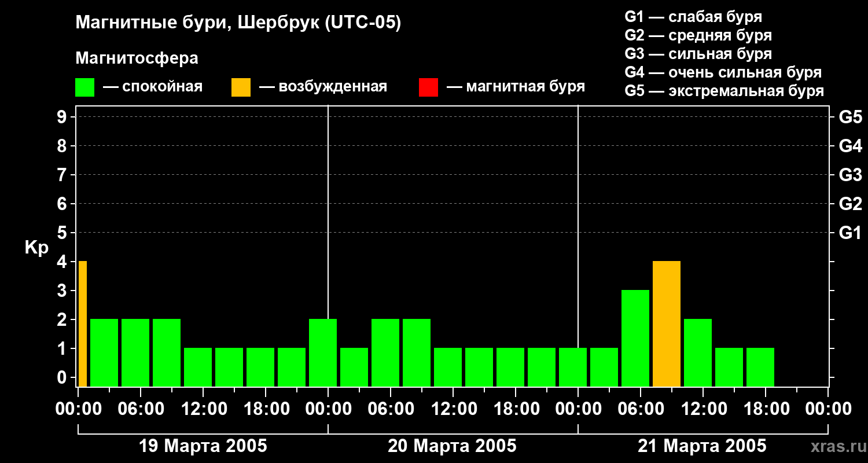The width and height of the screenshot is (868, 463).
Task: Click the '06:00' time label above 20 Марта 2005
Action: click(391, 409)
